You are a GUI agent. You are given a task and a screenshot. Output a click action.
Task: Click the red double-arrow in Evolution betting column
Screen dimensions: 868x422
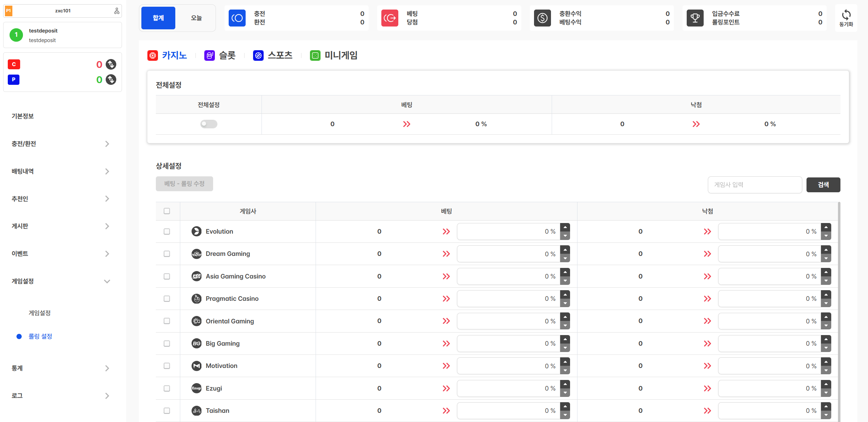click(x=446, y=231)
